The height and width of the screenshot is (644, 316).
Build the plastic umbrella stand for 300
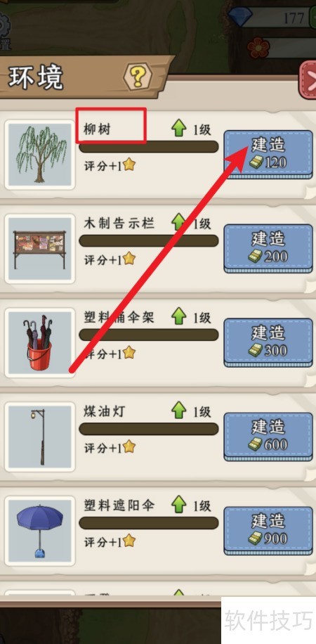tap(268, 342)
